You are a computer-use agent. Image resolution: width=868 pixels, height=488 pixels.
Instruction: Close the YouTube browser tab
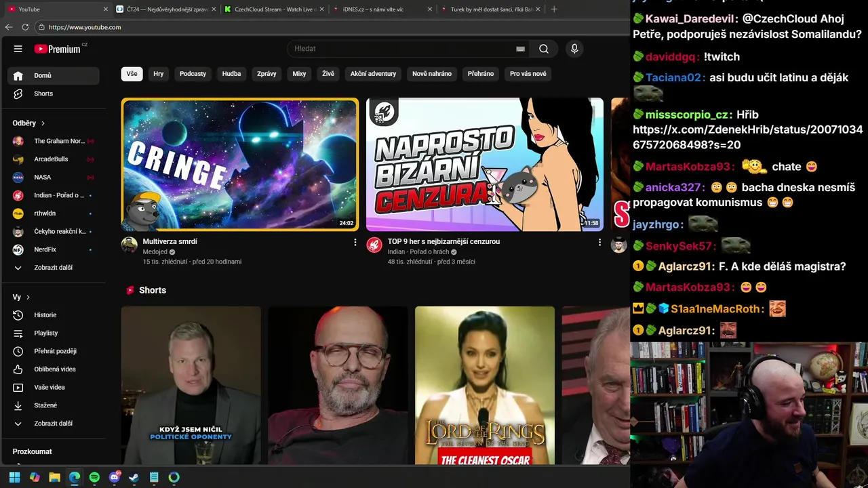(105, 9)
